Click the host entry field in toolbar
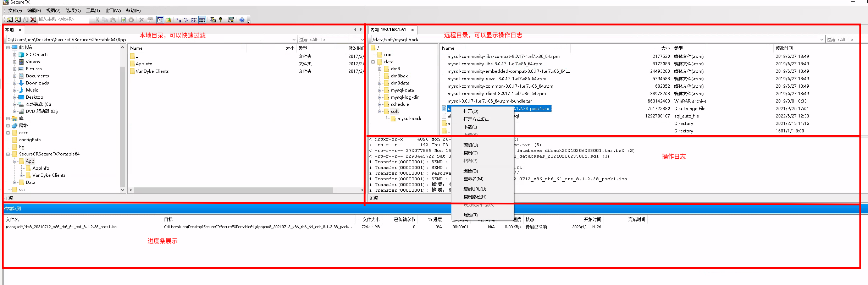 pos(64,19)
